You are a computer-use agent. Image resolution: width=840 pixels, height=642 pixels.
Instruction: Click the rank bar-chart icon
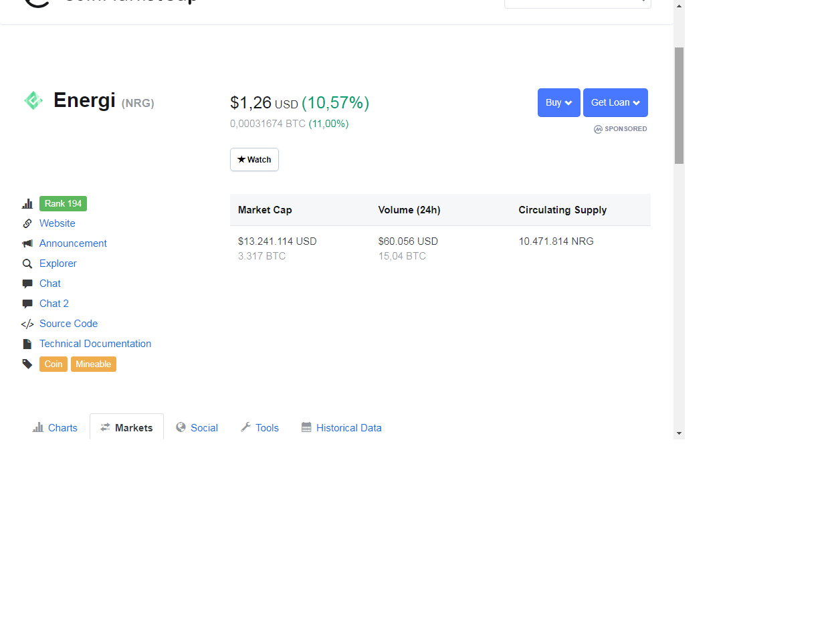pos(27,203)
